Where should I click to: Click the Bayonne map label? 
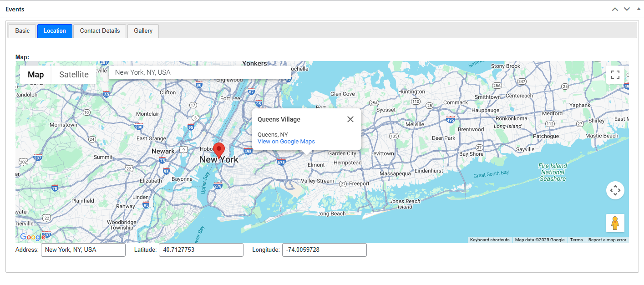(x=182, y=179)
